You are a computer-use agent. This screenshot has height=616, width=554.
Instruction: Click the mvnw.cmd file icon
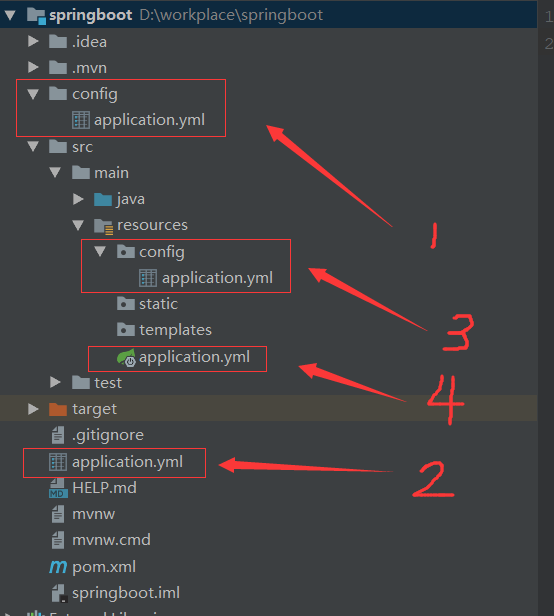tap(58, 540)
